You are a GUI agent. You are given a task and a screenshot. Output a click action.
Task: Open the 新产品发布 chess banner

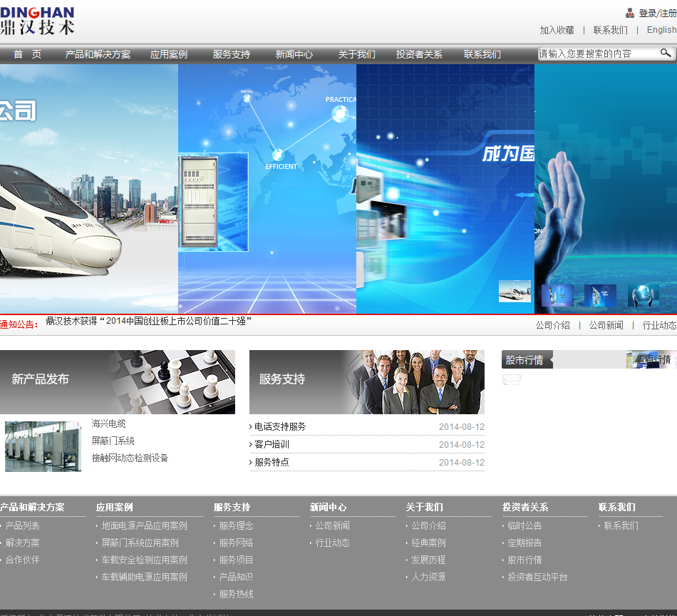pos(118,382)
